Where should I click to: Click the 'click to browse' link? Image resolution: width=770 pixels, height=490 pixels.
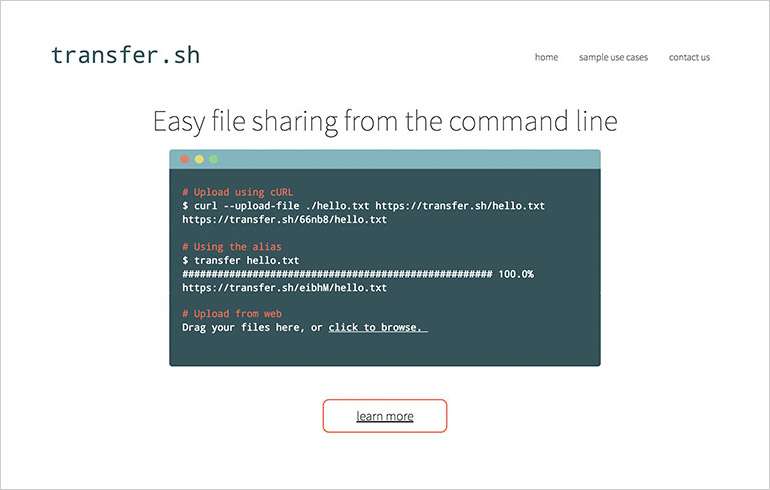click(377, 328)
